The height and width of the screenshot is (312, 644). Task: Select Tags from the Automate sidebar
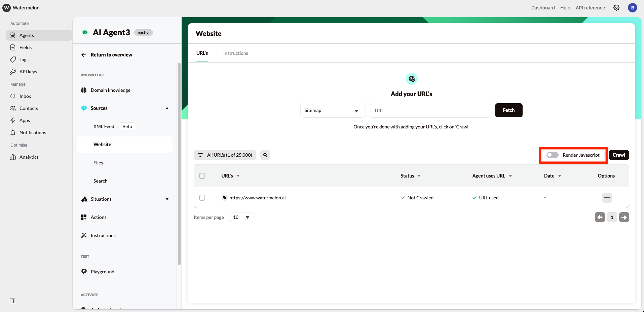[24, 59]
